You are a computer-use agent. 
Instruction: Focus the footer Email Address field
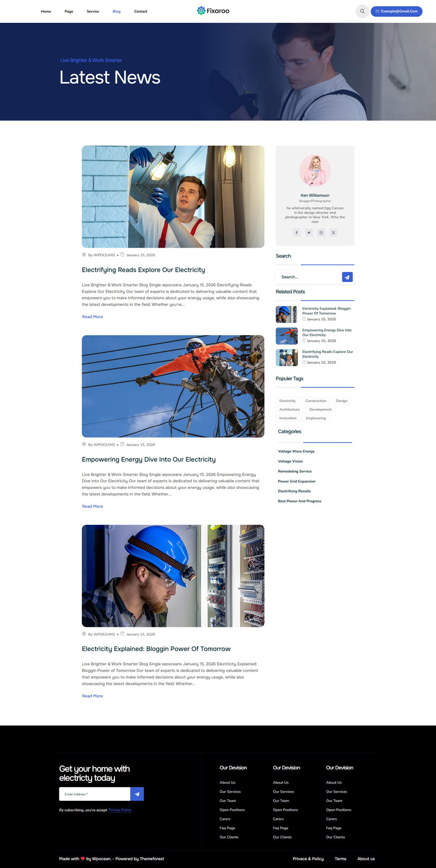click(x=95, y=794)
